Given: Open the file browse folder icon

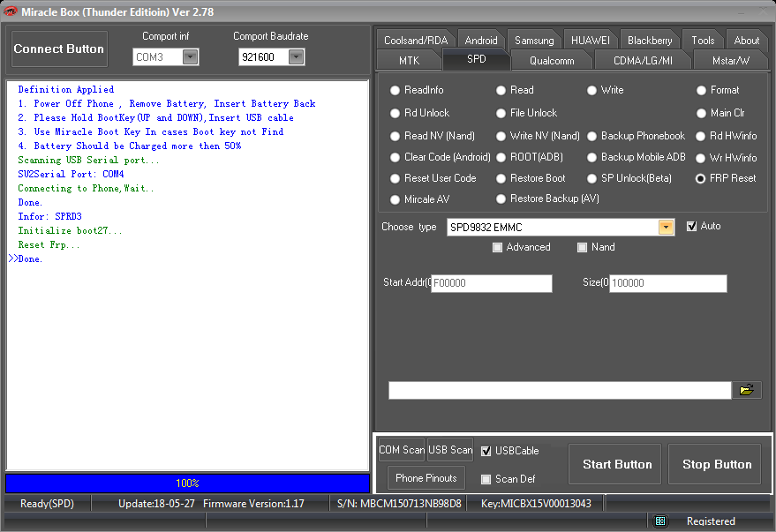Looking at the screenshot, I should coord(746,390).
